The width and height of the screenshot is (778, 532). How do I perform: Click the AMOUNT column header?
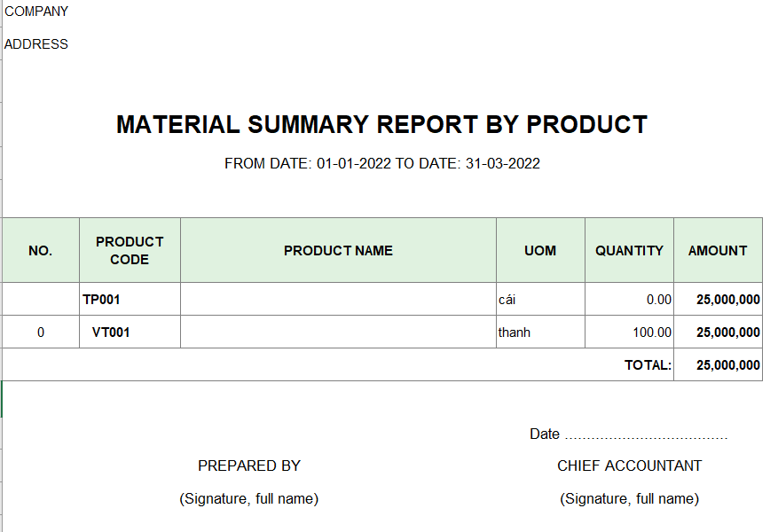tap(718, 250)
